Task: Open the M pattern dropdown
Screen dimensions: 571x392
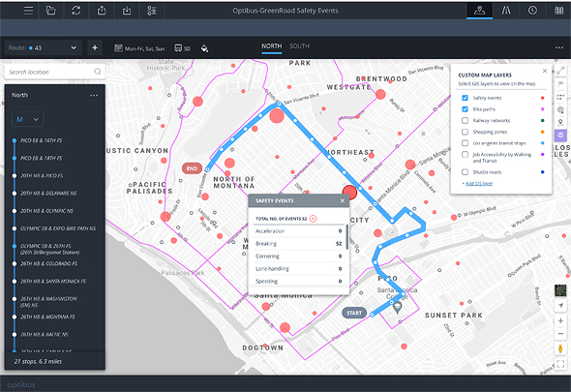Action: tap(28, 119)
